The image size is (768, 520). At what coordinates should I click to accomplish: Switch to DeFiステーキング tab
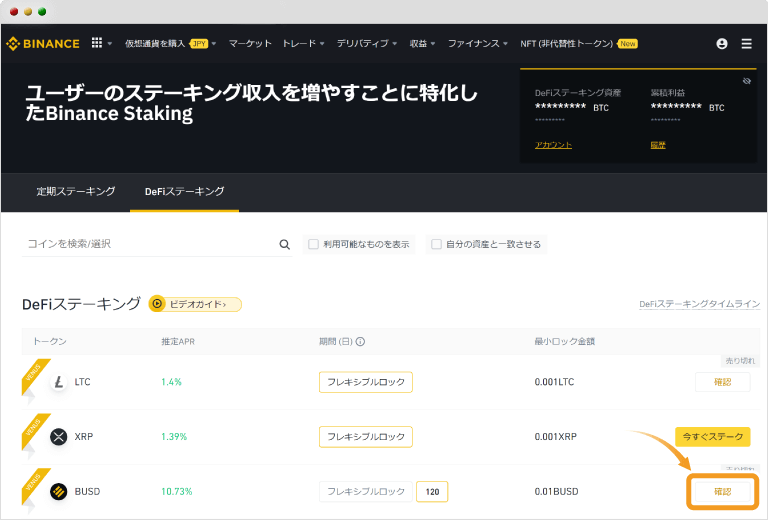point(185,191)
